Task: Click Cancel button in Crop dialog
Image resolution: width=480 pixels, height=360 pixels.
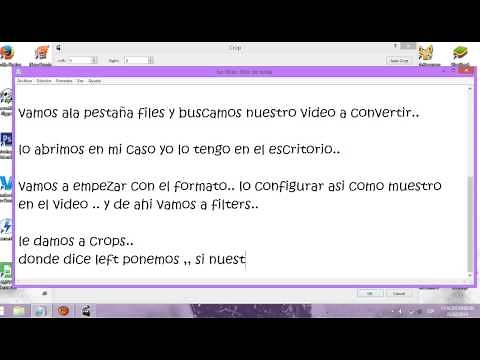Action: (x=399, y=293)
